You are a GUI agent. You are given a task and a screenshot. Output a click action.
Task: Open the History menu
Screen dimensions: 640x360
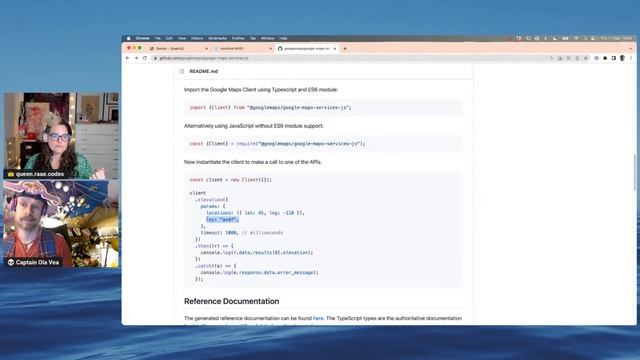click(x=197, y=38)
